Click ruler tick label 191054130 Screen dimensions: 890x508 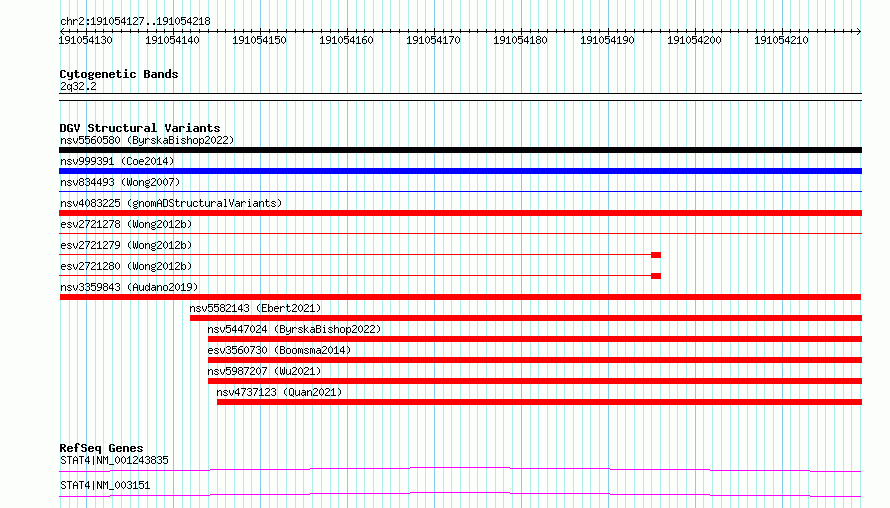86,40
